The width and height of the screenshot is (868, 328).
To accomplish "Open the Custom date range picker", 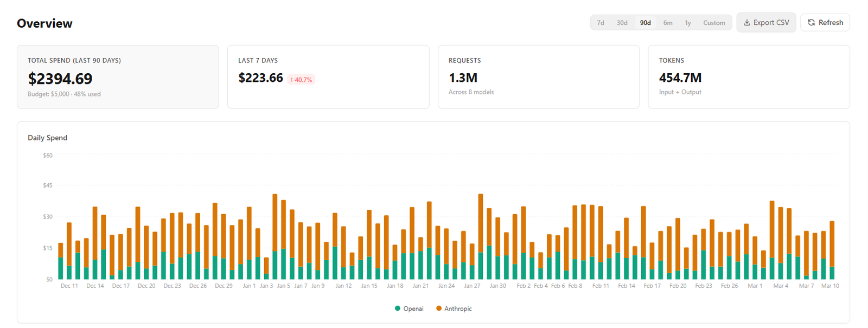I will (x=714, y=23).
